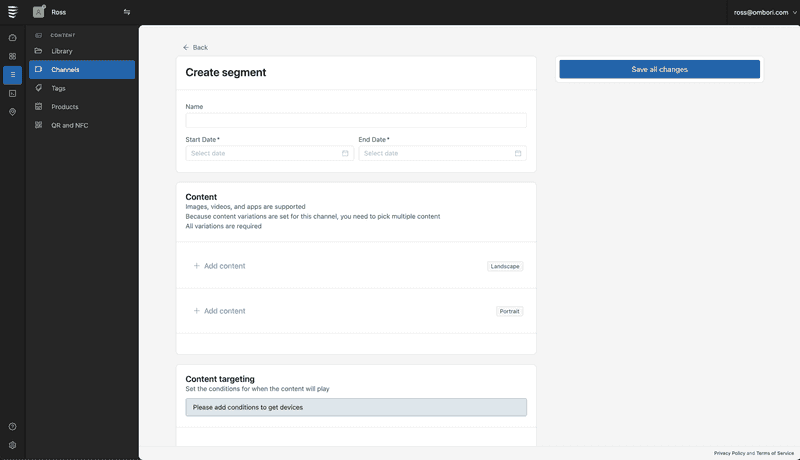Click the Name input field
Image resolution: width=800 pixels, height=460 pixels.
(x=355, y=120)
